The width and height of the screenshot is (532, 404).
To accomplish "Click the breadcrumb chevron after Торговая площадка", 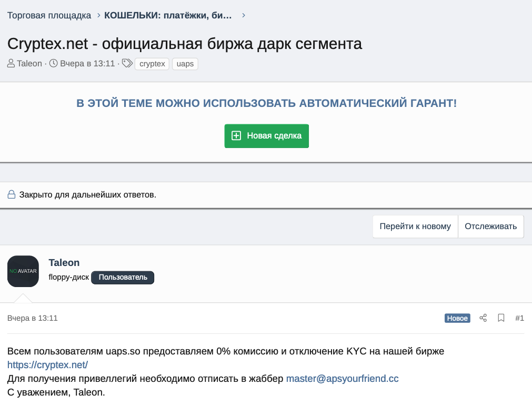I will 99,15.
